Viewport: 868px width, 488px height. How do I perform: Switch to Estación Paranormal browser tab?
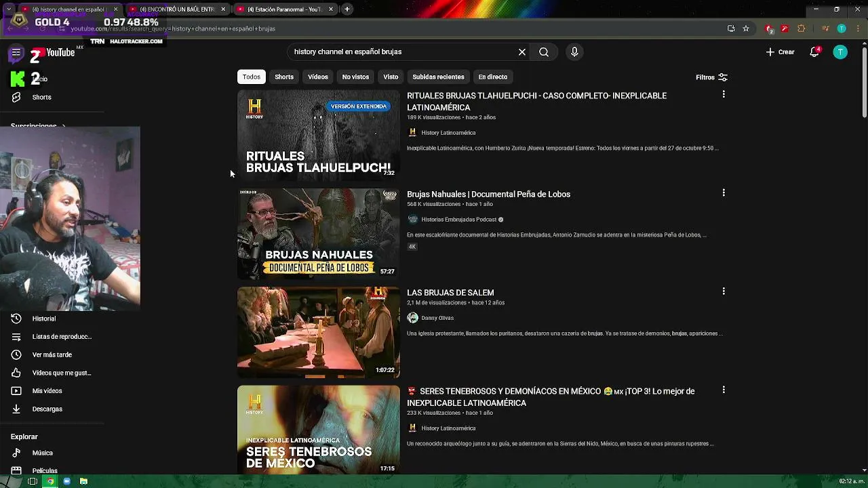(285, 9)
